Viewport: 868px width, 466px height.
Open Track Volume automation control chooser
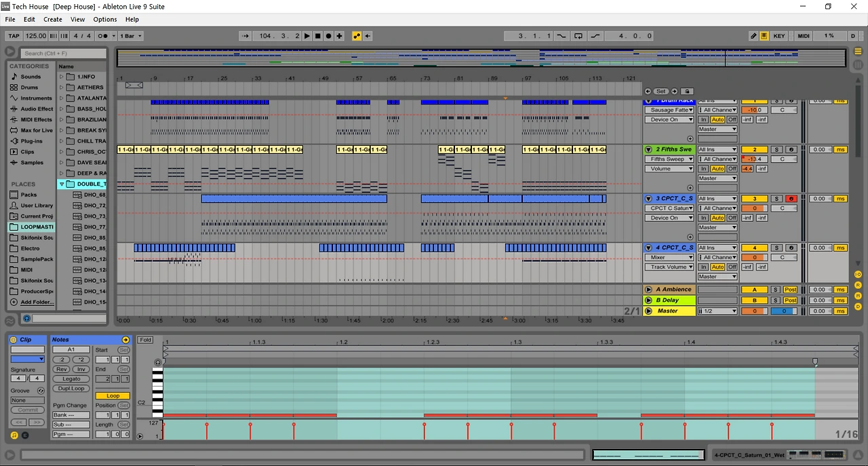tap(669, 267)
